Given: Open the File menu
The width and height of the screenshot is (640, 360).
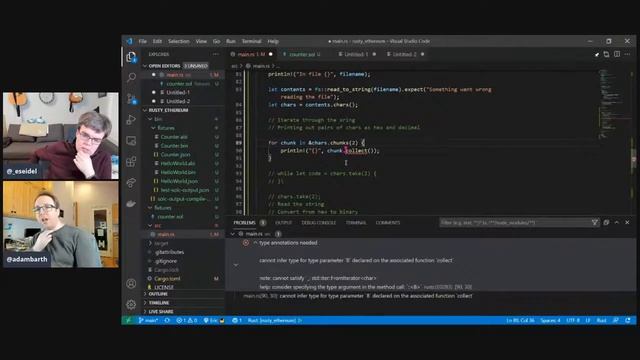Looking at the screenshot, I should (142, 41).
